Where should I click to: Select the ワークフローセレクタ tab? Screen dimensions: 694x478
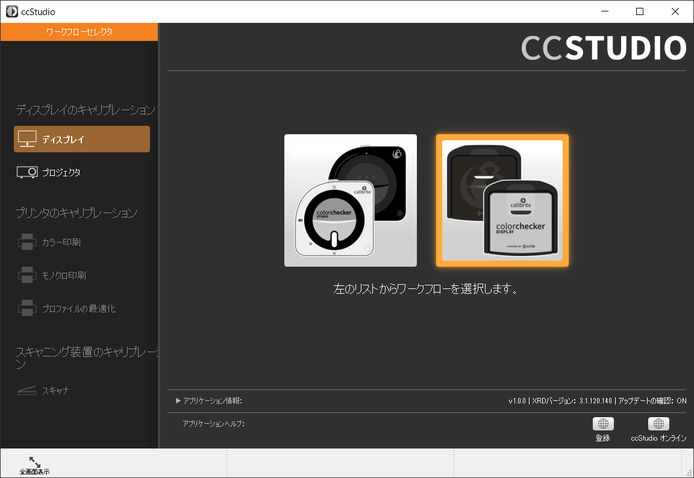[x=79, y=32]
